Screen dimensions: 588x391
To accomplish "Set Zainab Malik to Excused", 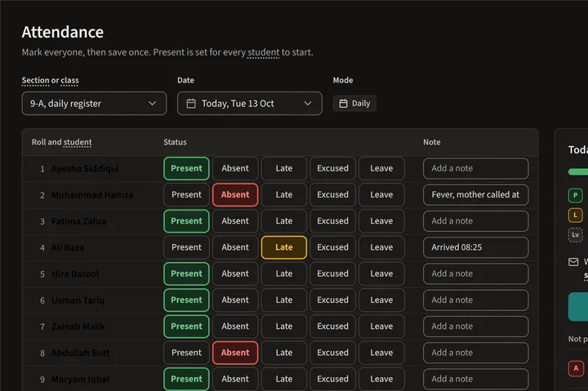I will pyautogui.click(x=332, y=327).
